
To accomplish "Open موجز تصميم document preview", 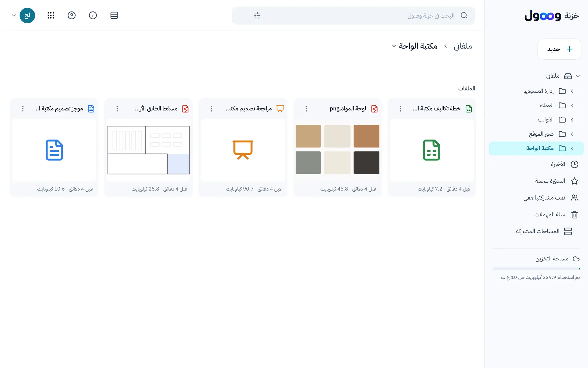I will click(x=54, y=150).
